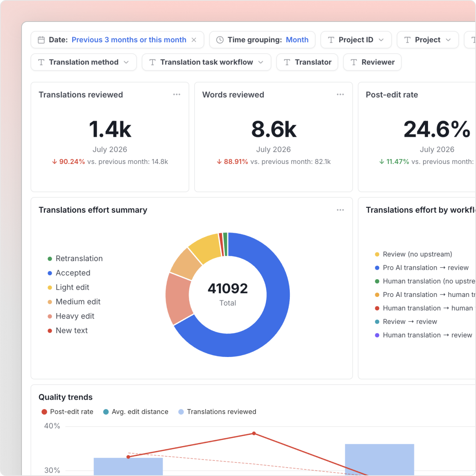This screenshot has width=476, height=476.
Task: Click the text-type icon beside Translation method
Action: [42, 62]
